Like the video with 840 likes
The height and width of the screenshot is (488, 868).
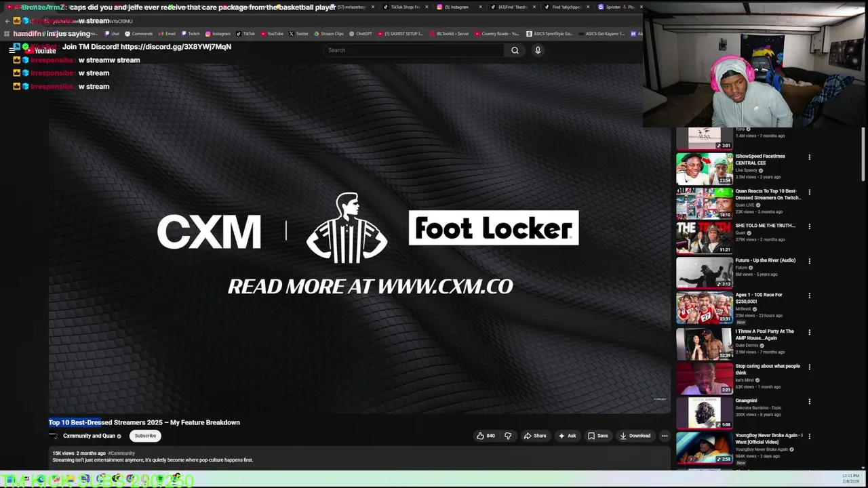click(x=486, y=436)
